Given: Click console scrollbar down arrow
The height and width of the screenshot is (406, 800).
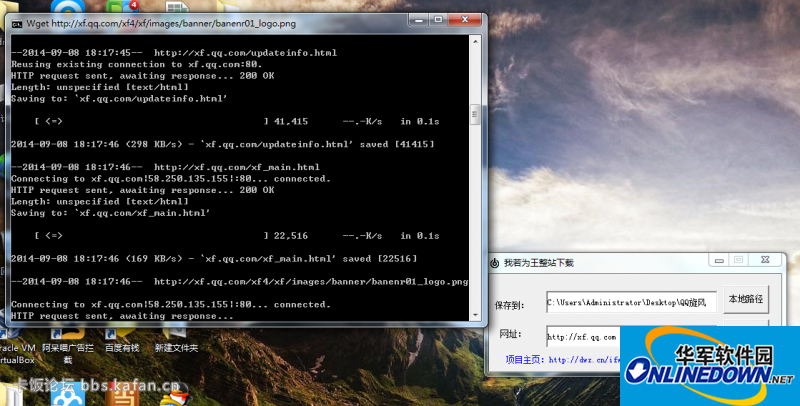Looking at the screenshot, I should coord(475,315).
